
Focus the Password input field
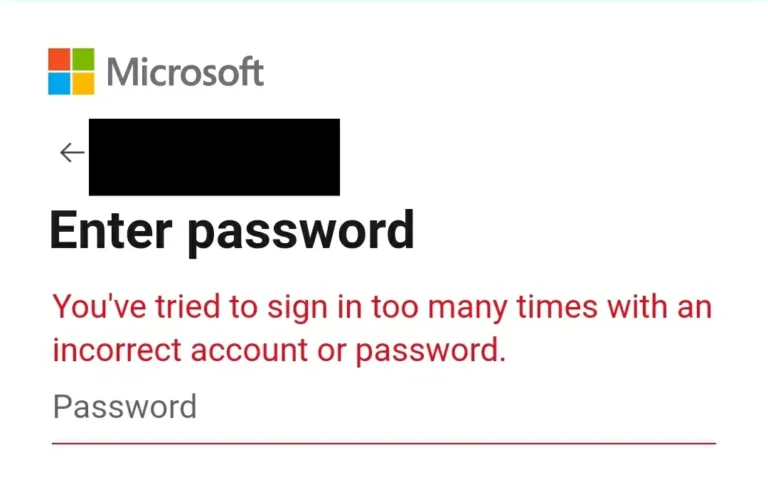[x=384, y=408]
